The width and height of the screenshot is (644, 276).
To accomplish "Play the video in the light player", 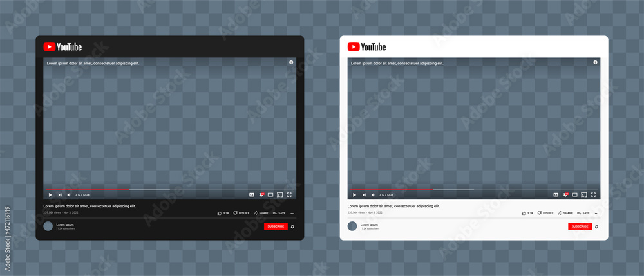I will pos(354,195).
